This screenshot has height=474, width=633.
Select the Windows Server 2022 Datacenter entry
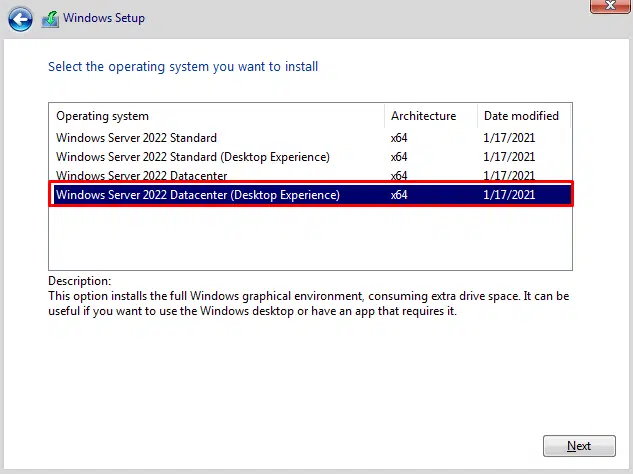(x=140, y=176)
